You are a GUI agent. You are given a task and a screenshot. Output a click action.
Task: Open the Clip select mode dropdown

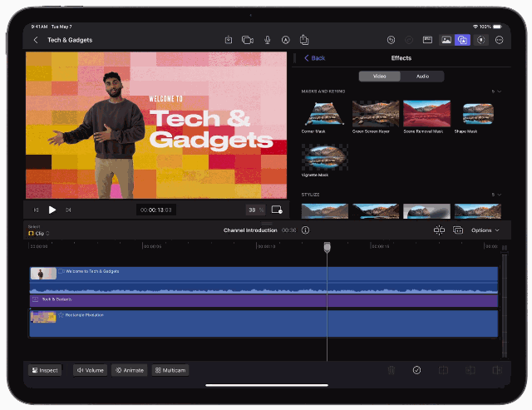[x=39, y=234]
